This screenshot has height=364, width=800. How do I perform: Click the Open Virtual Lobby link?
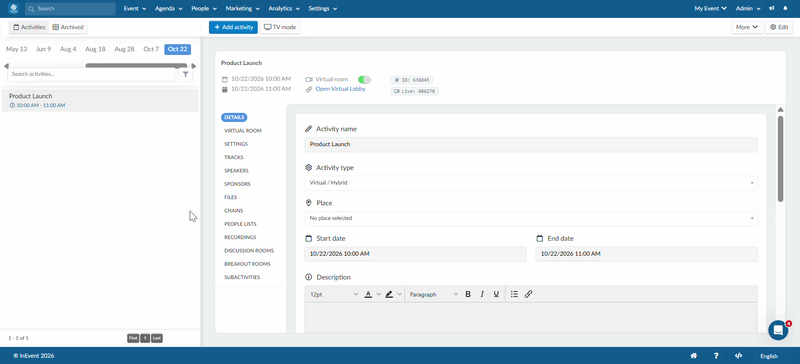[340, 89]
